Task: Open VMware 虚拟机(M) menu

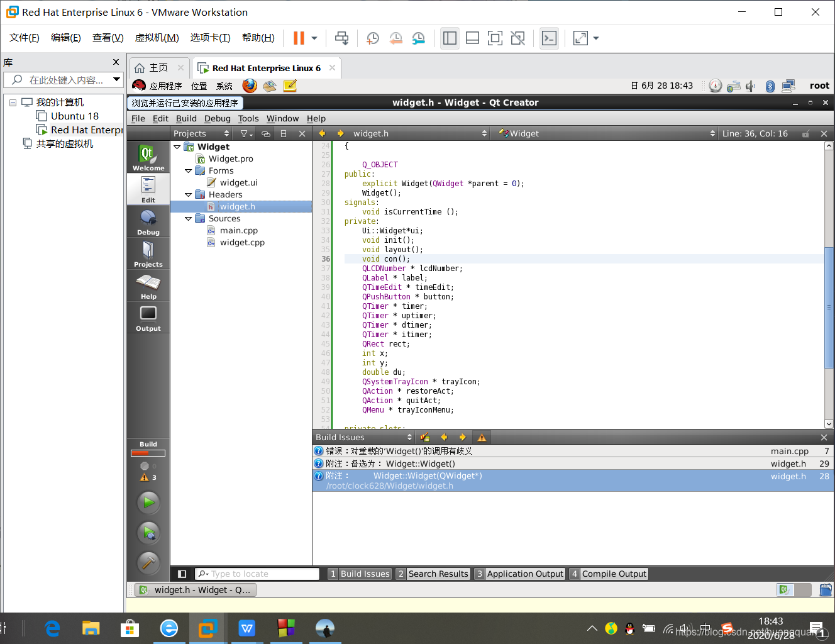Action: (x=157, y=38)
